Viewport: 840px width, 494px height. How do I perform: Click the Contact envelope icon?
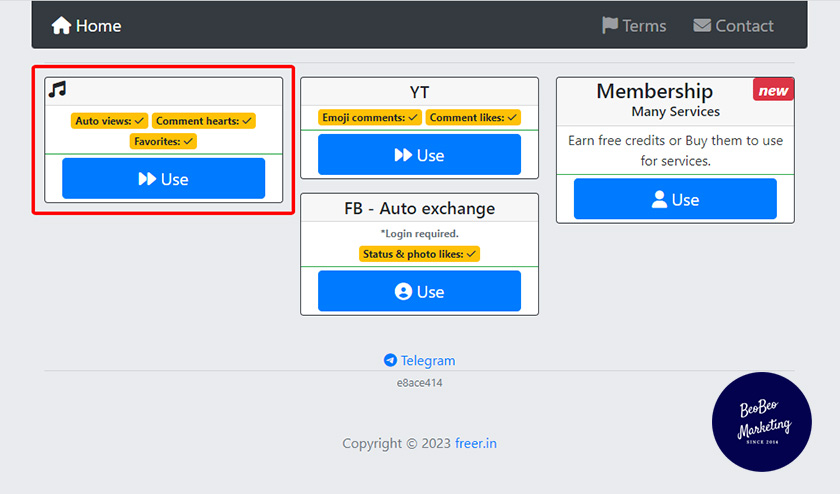pyautogui.click(x=702, y=25)
